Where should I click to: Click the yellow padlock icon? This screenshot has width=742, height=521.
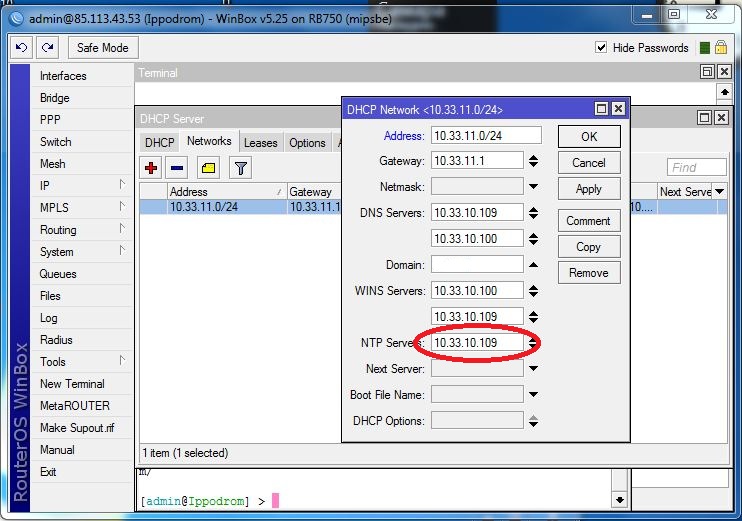point(721,47)
